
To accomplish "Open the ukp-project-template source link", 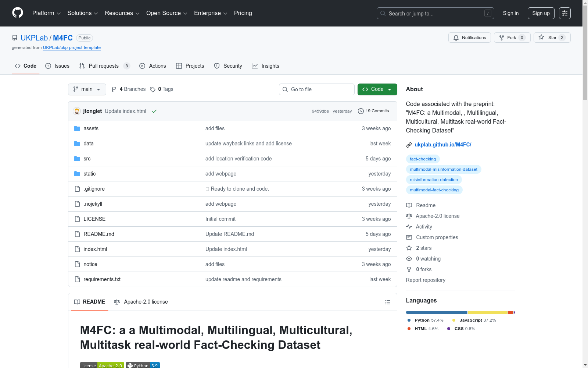I will [72, 47].
